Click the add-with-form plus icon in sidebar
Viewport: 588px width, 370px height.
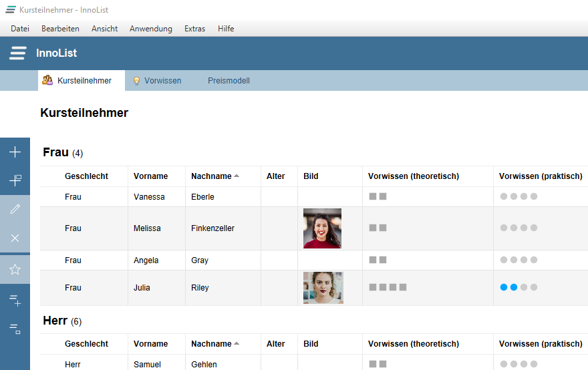tap(15, 180)
